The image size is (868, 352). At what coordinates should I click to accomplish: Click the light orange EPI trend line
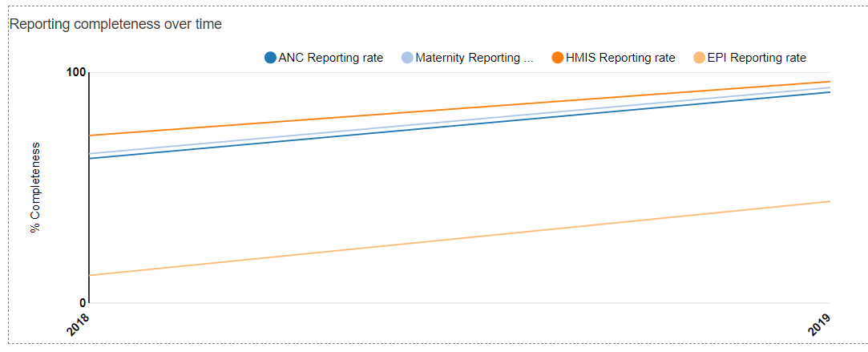click(x=459, y=238)
